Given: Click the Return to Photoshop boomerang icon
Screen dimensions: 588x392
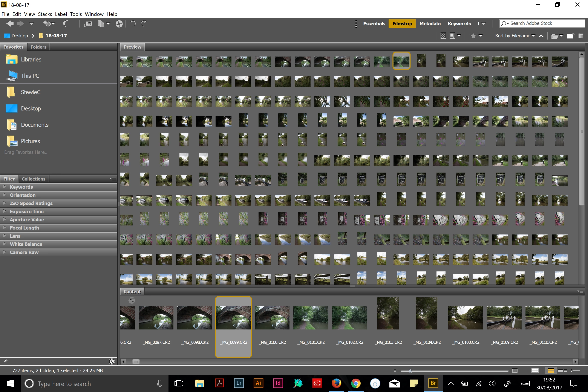Looking at the screenshot, I should [x=65, y=23].
